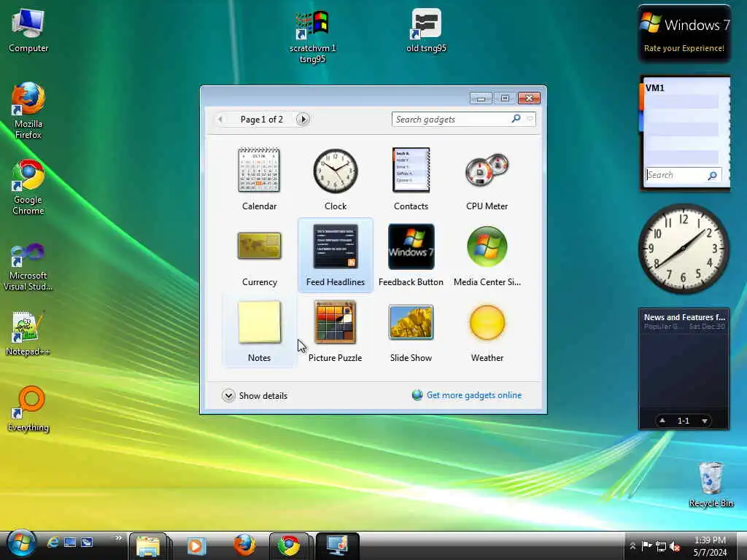Click Show Desktop quick launch icon

[70, 542]
